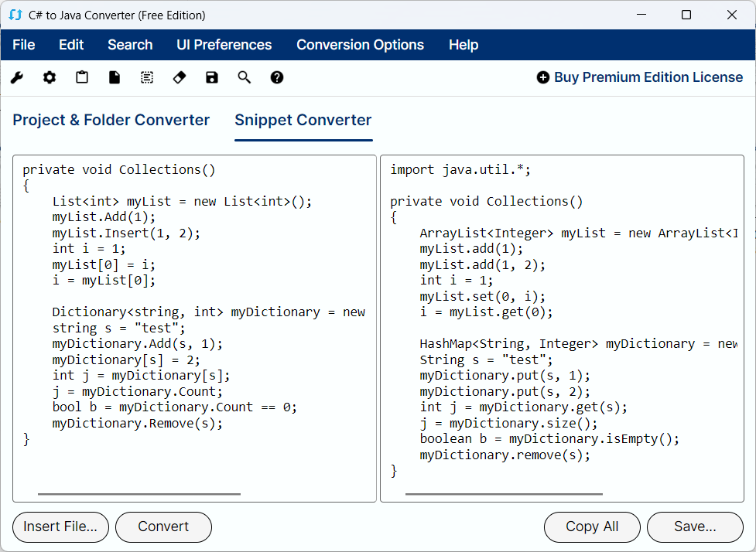Image resolution: width=756 pixels, height=552 pixels.
Task: Click the floppy disk save icon
Action: [x=212, y=77]
